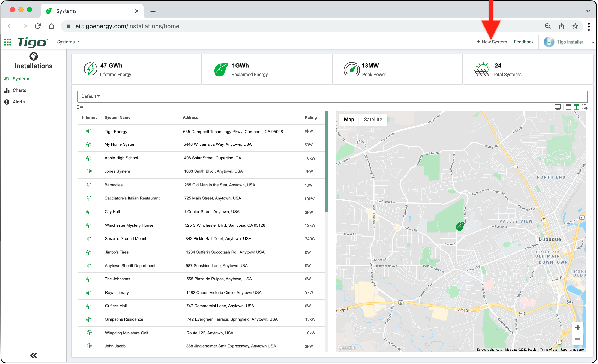Image resolution: width=598 pixels, height=364 pixels.
Task: Open the green apps grid launcher icon
Action: (x=8, y=42)
